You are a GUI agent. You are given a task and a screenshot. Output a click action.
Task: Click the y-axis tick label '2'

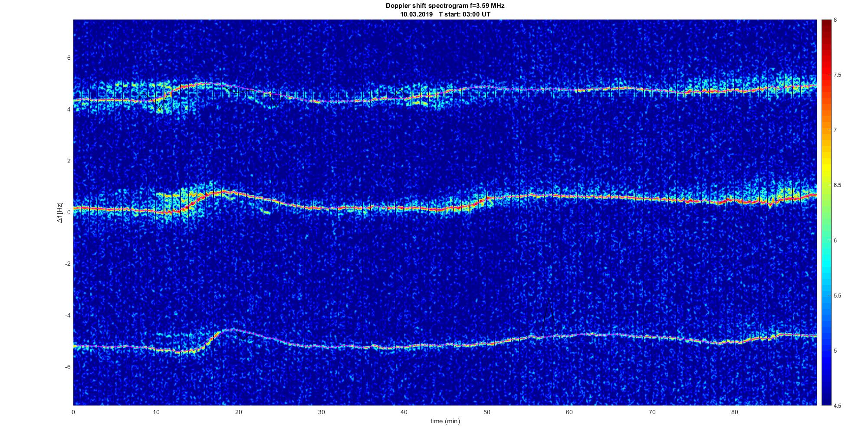[69, 161]
